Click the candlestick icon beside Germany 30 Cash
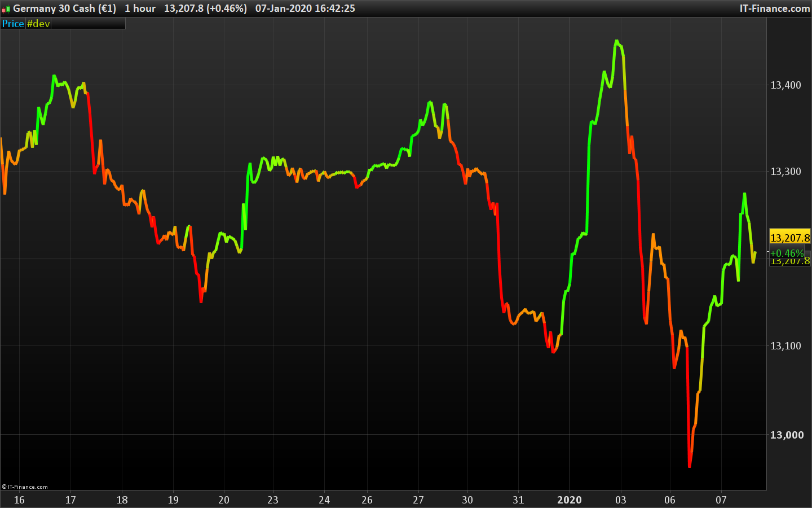 [x=6, y=9]
